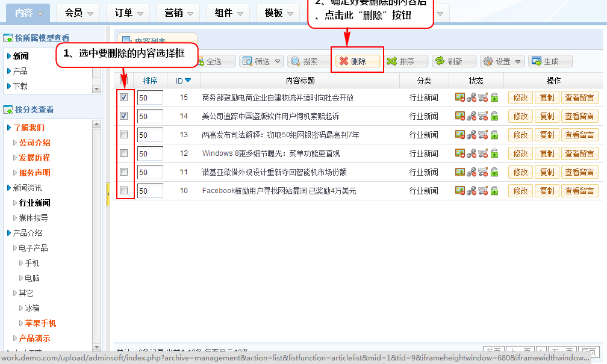The image size is (607, 364).
Task: Click the shopping cart icon for article 13
Action: (483, 135)
